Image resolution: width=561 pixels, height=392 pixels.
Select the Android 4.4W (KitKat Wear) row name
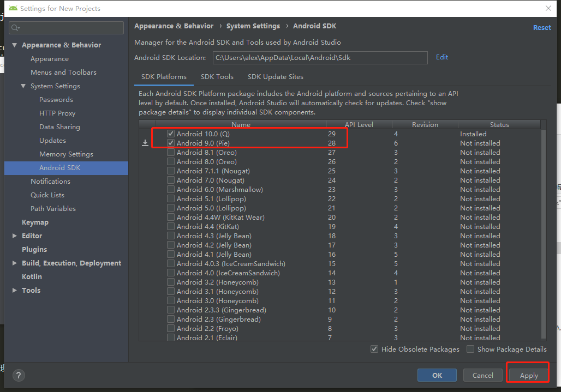point(221,218)
